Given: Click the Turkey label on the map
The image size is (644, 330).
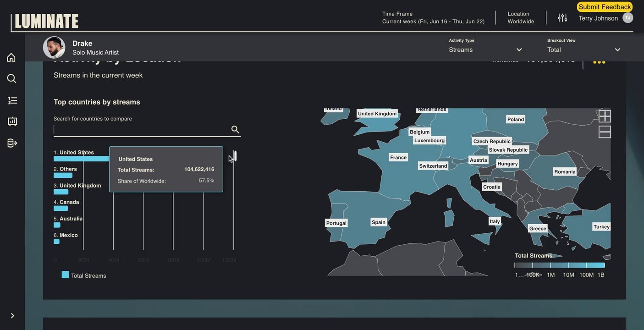Looking at the screenshot, I should point(602,227).
